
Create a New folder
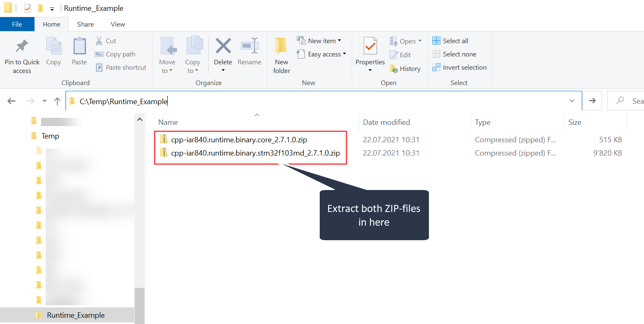coord(282,56)
